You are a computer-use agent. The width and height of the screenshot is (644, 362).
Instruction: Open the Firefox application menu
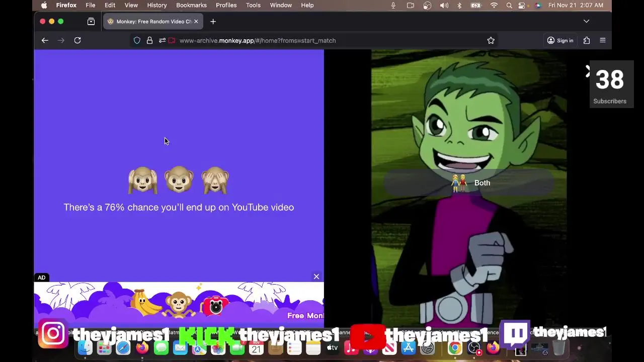click(x=66, y=5)
